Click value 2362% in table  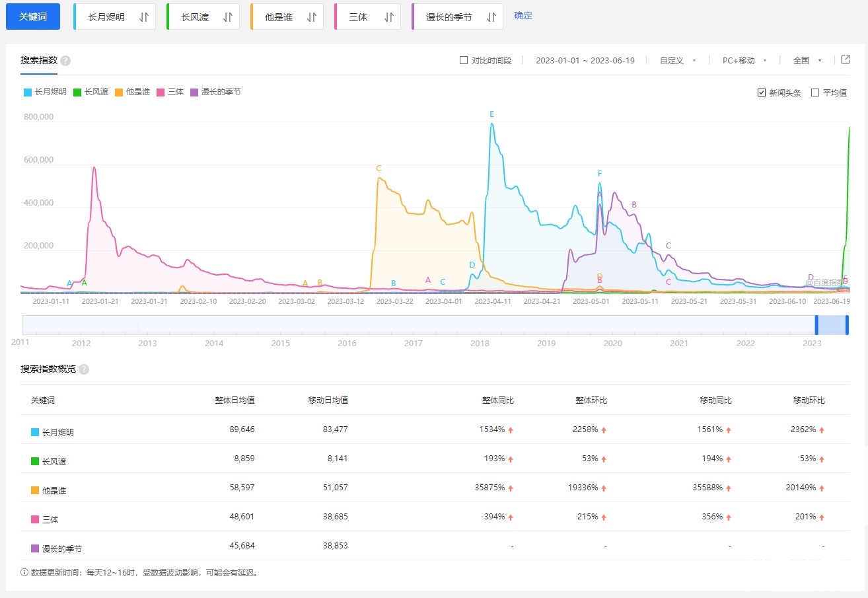(x=803, y=430)
